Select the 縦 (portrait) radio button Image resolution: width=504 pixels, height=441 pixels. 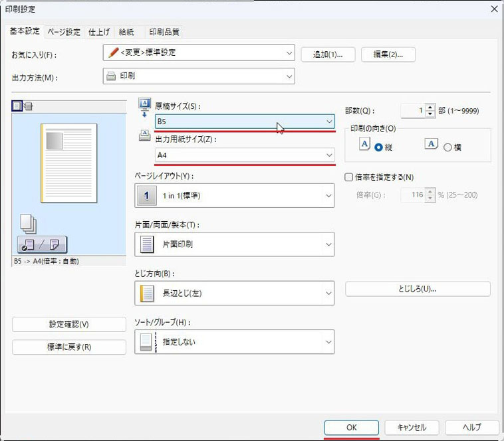[x=379, y=147]
